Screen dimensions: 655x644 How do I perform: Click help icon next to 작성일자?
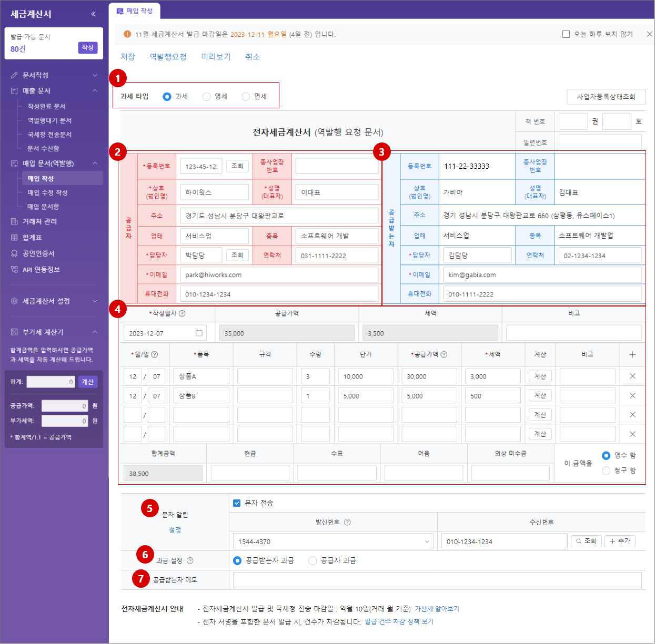tap(182, 313)
